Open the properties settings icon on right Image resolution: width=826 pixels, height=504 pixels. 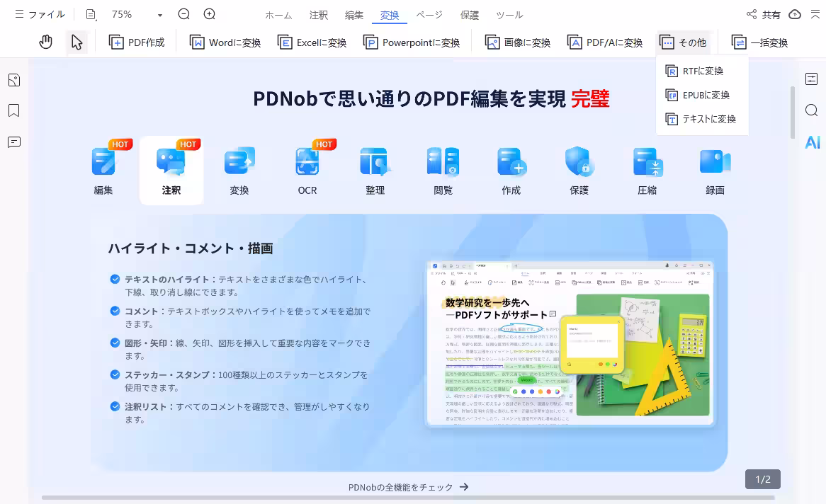(812, 79)
